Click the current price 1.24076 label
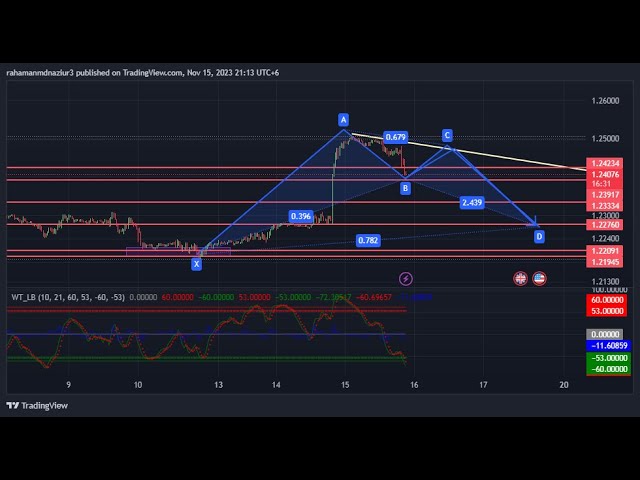 point(606,174)
